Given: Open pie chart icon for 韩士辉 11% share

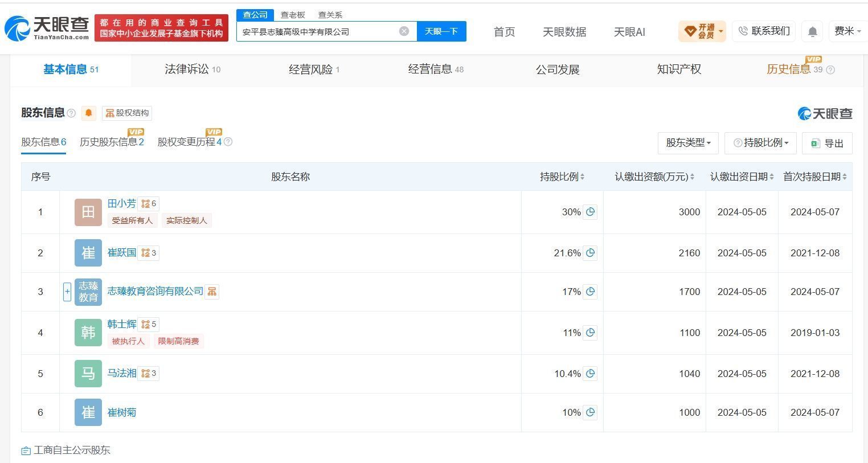Looking at the screenshot, I should (590, 333).
